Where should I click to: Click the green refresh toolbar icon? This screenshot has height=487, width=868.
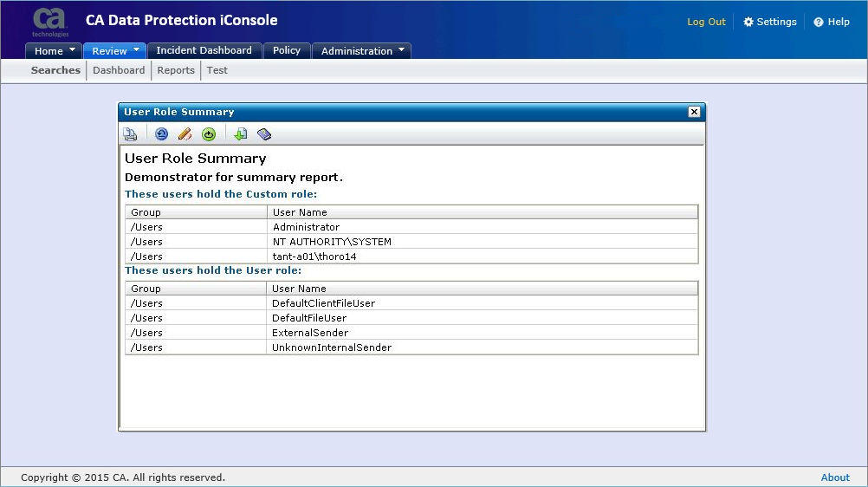pyautogui.click(x=209, y=134)
